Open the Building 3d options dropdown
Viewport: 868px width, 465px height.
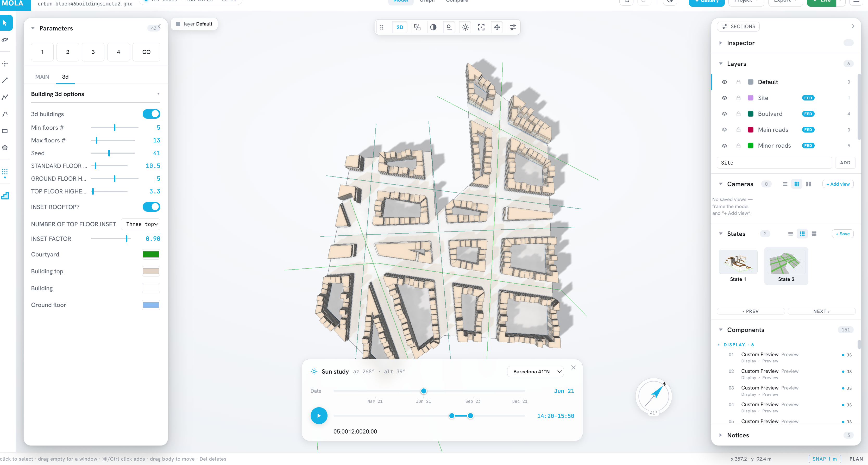coord(96,94)
